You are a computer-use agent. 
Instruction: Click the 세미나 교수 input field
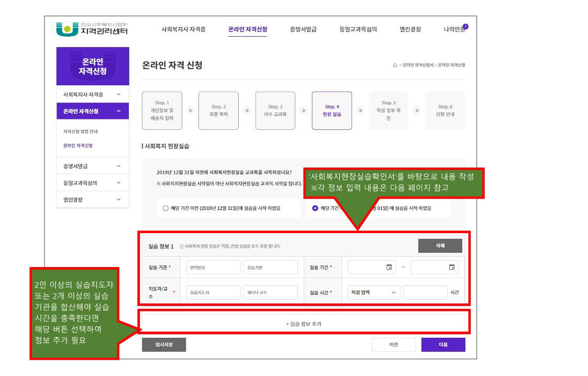[271, 292]
